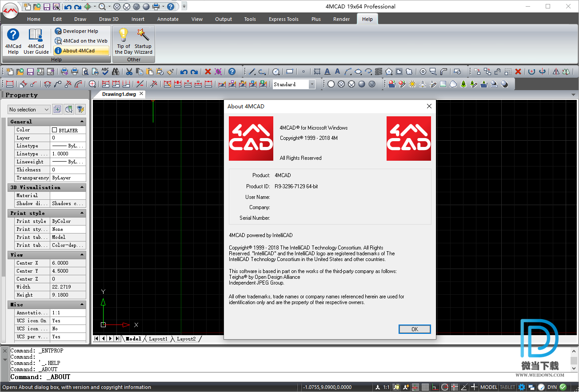The image size is (579, 392).
Task: Collapse the View property section
Action: pos(82,255)
